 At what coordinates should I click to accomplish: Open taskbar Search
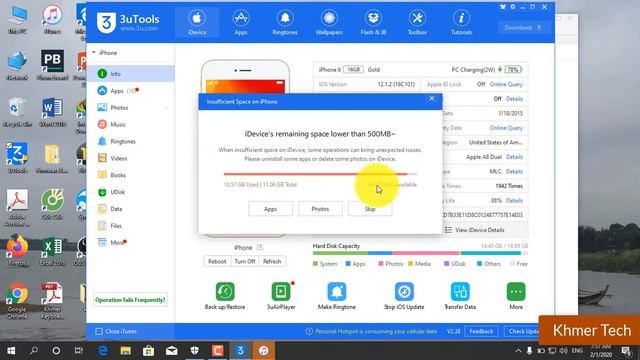pyautogui.click(x=34, y=351)
